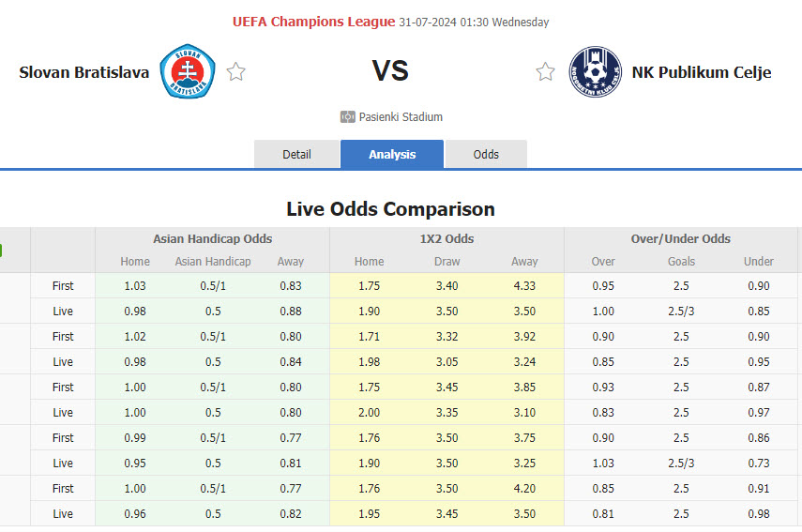This screenshot has width=802, height=532.
Task: Open the Odds tab
Action: [486, 154]
